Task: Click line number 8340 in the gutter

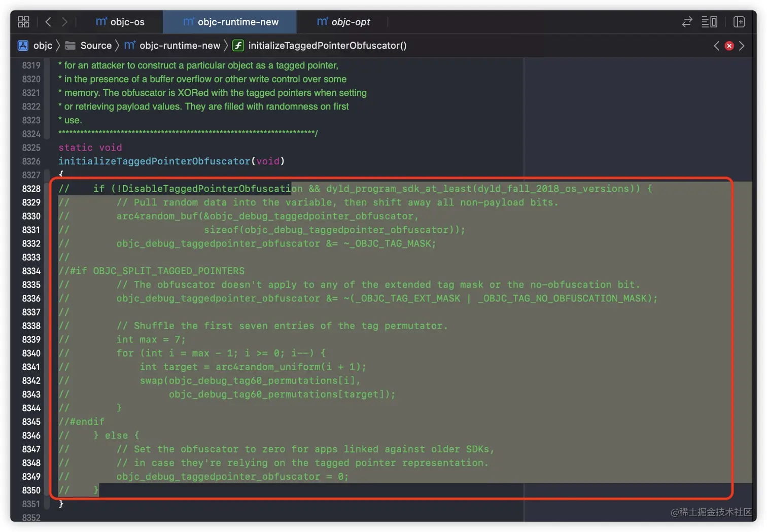Action: pos(31,353)
